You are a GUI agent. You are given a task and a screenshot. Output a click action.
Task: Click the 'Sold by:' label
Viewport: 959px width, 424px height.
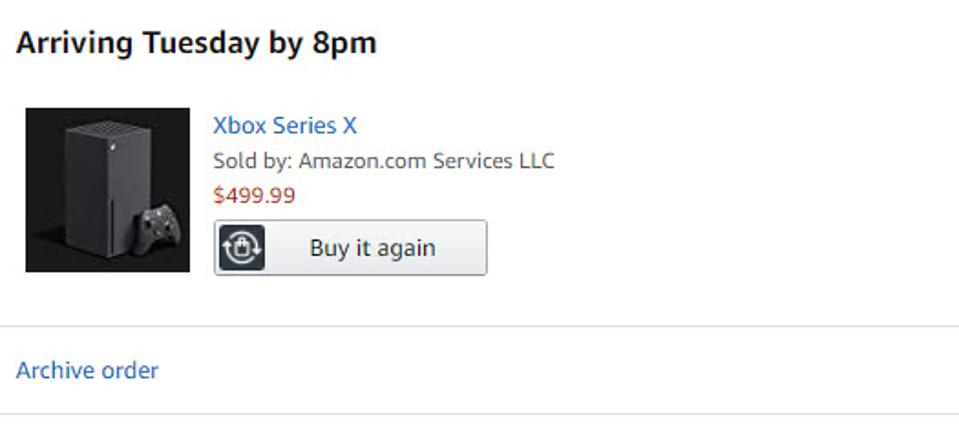click(252, 161)
